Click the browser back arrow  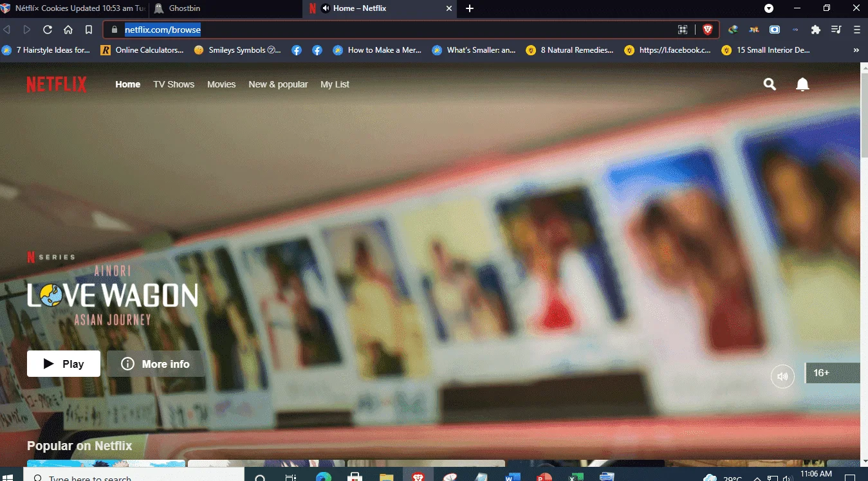7,30
